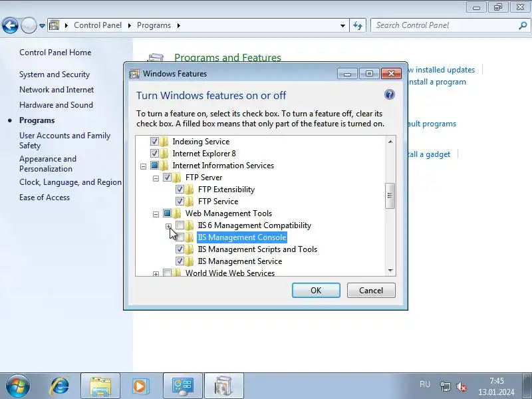The height and width of the screenshot is (399, 532).
Task: Open System and Security category
Action: coord(55,74)
